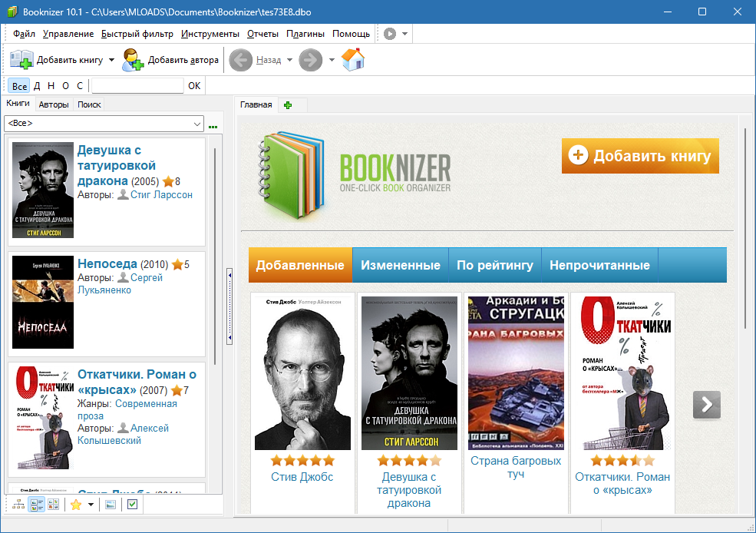Open the Помощь menu
The width and height of the screenshot is (756, 533).
(x=351, y=34)
